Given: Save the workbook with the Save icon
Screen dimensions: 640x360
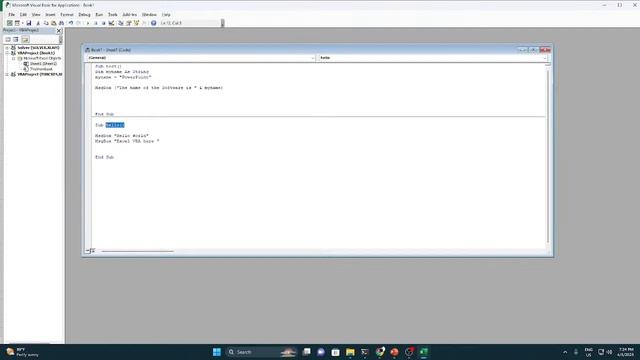Looking at the screenshot, I should click(x=29, y=23).
